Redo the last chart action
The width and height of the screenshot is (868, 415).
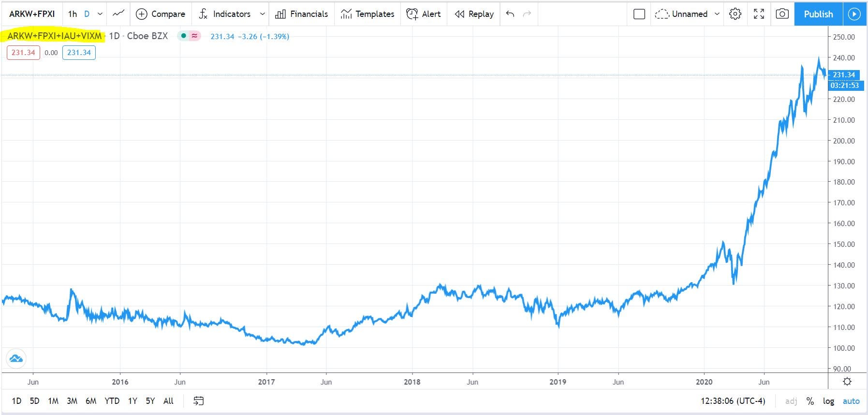point(528,14)
